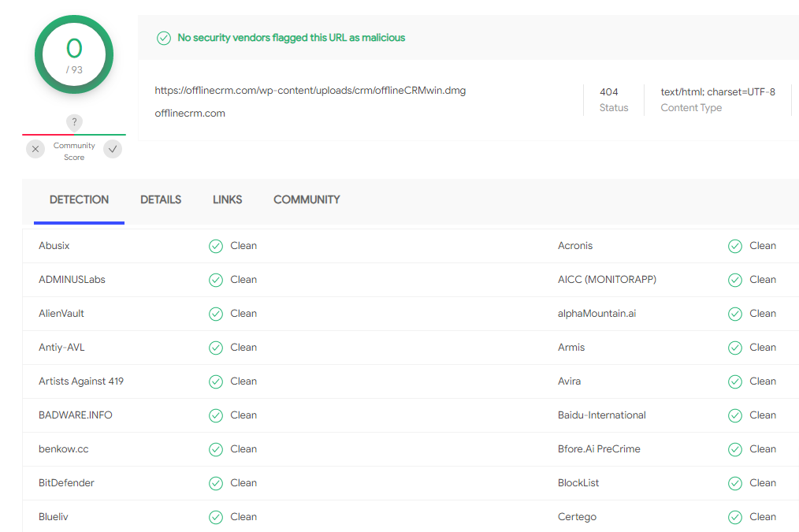Select the DETECTION tab
Image resolution: width=799 pixels, height=532 pixels.
[x=79, y=199]
